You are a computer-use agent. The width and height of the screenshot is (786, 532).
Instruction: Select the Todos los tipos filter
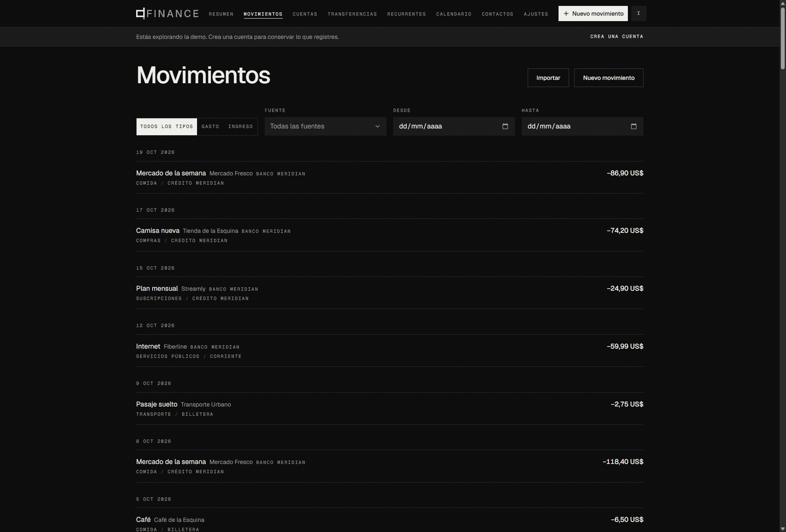click(167, 127)
